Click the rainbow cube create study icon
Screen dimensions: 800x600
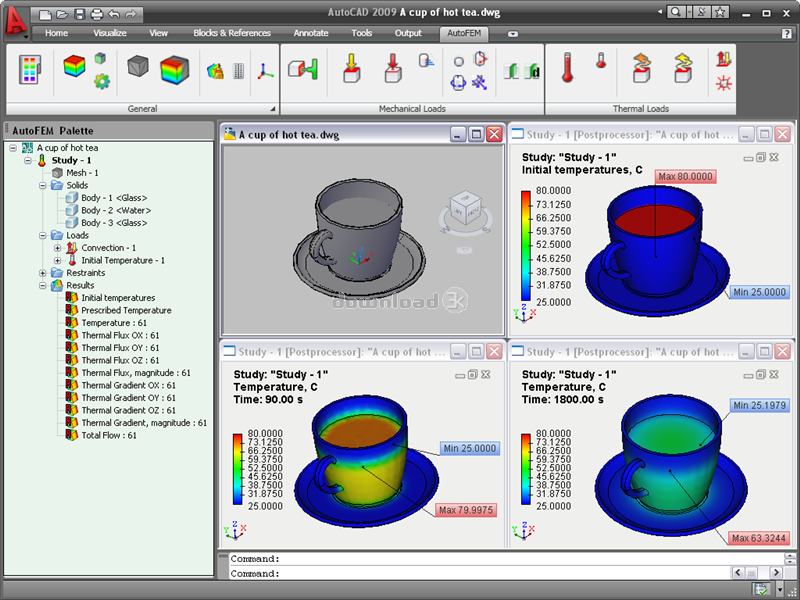74,66
